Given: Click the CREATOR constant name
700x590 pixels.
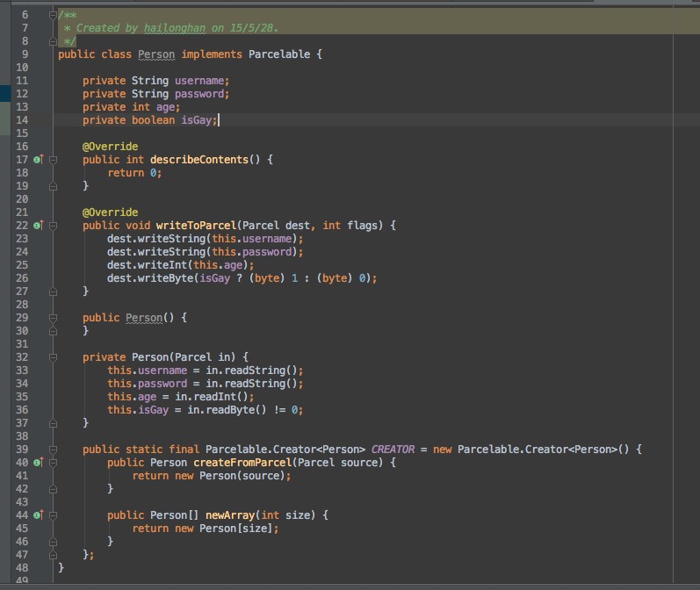Looking at the screenshot, I should pyautogui.click(x=393, y=450).
